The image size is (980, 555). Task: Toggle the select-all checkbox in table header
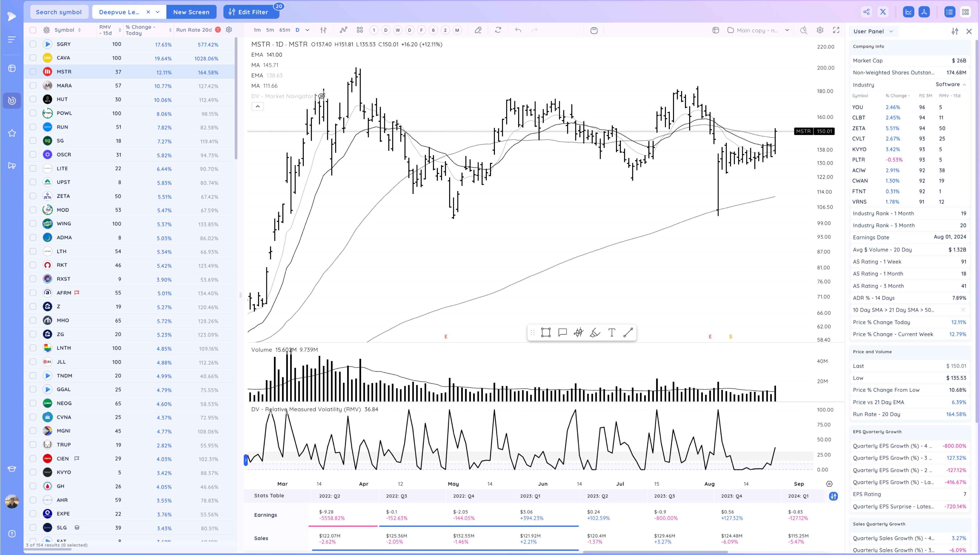click(33, 30)
